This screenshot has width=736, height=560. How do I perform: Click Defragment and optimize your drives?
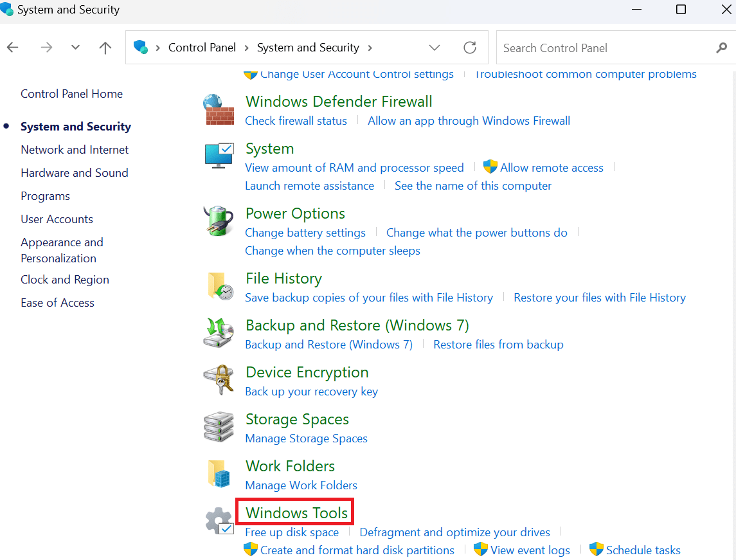455,532
